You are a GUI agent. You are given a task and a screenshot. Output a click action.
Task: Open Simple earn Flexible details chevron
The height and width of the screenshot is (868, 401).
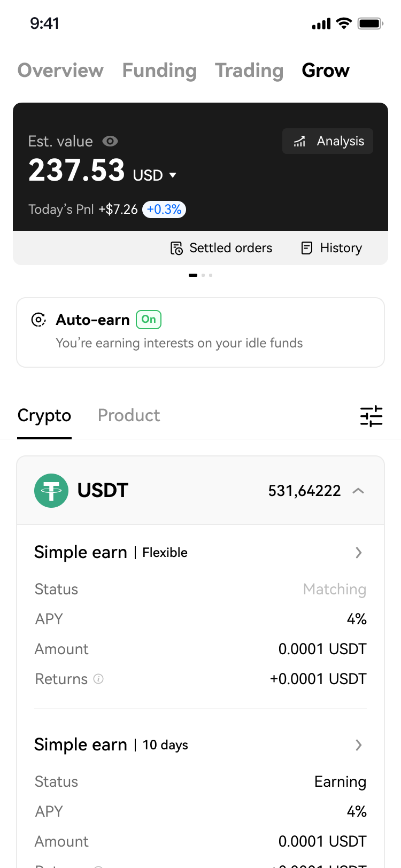pos(359,553)
